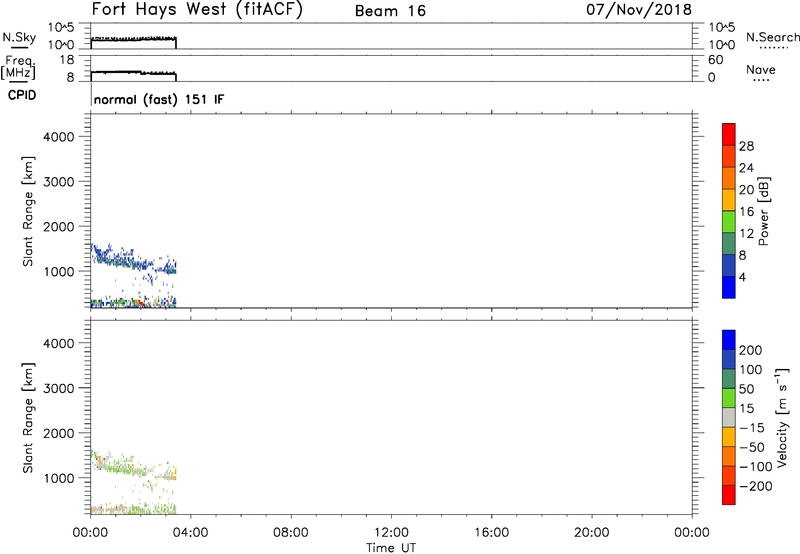Click the 'CPID' label

point(22,95)
